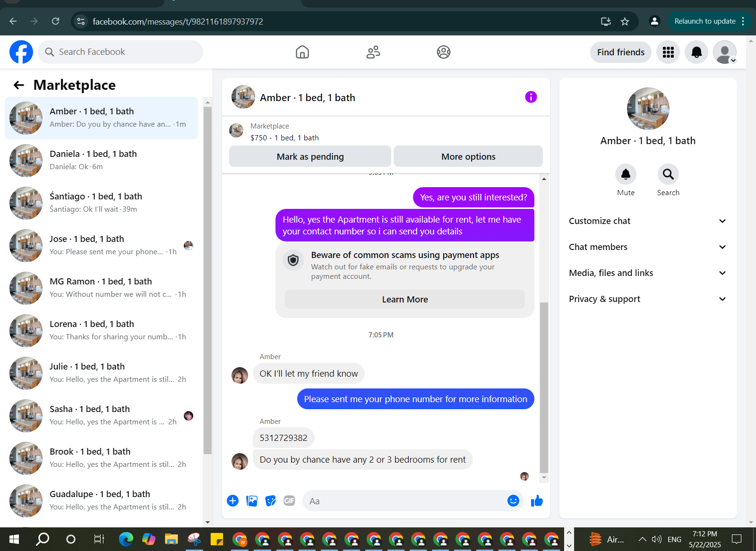Click Learn More about payment scams
756x551 pixels.
(405, 299)
